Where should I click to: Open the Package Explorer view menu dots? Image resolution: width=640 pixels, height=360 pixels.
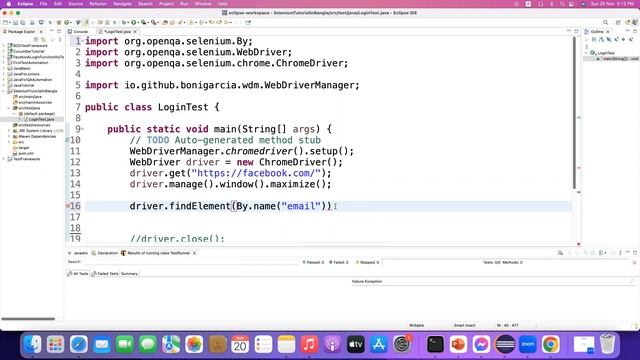[60, 39]
